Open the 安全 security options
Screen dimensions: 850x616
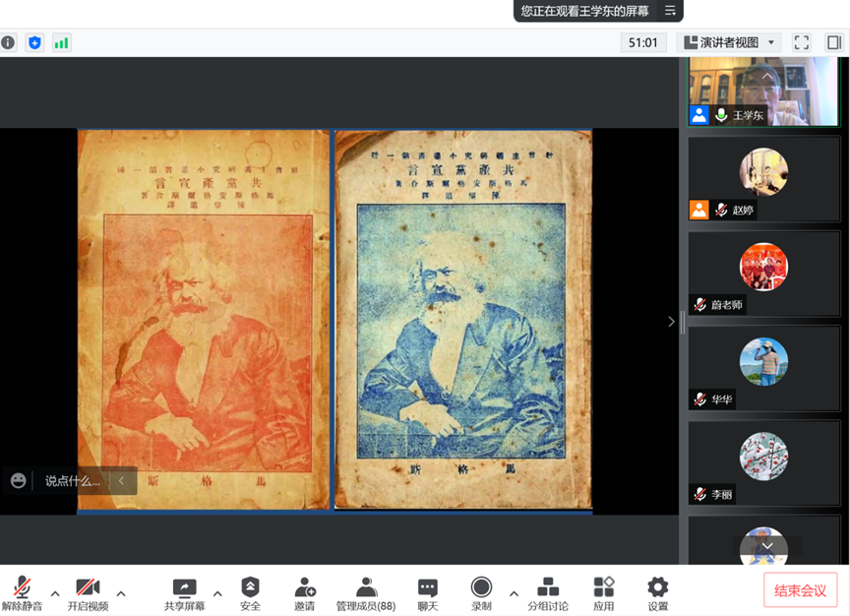[251, 593]
